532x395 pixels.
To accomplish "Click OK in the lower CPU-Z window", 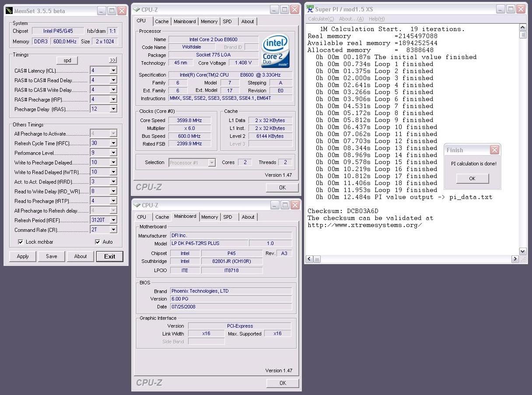I will point(283,383).
